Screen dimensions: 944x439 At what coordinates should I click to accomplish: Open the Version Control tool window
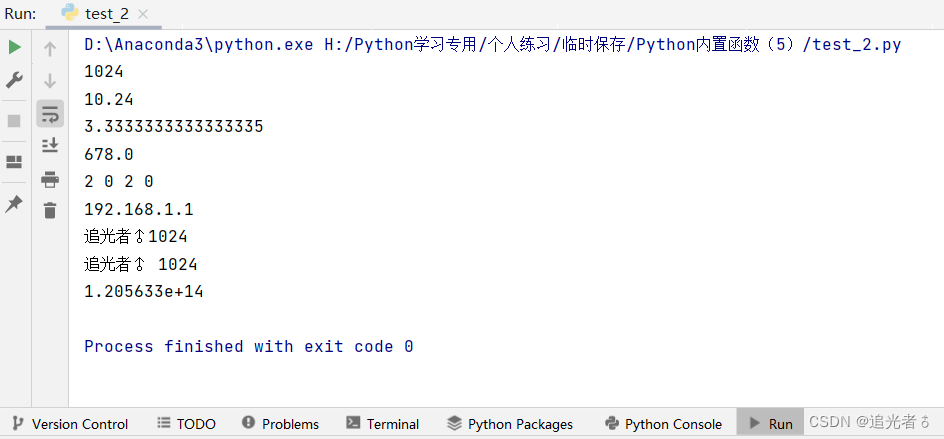pos(70,424)
